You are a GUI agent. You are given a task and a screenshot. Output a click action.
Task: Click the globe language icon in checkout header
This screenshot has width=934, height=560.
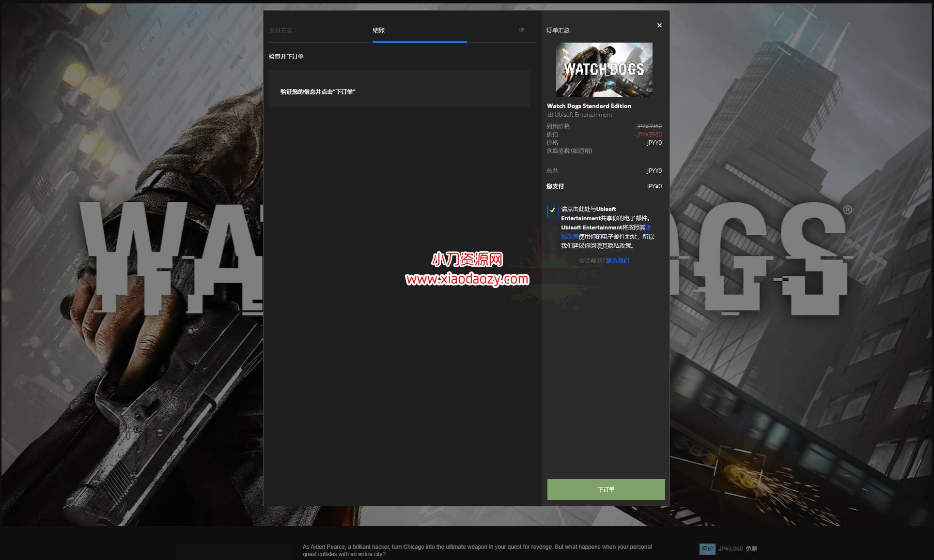(522, 30)
